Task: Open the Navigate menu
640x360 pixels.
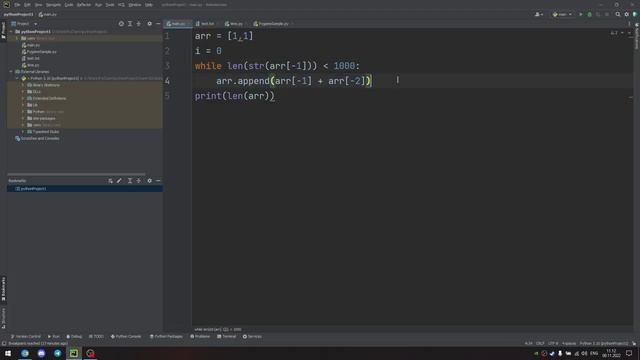Action: (x=53, y=4)
